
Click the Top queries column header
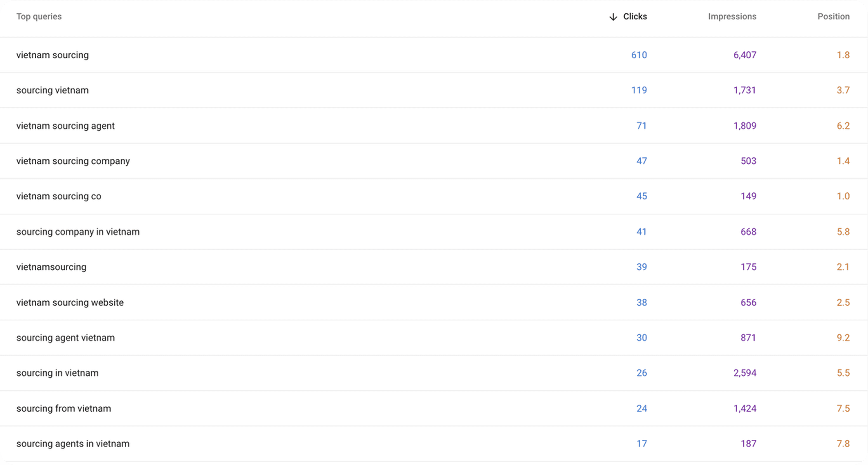click(x=39, y=17)
